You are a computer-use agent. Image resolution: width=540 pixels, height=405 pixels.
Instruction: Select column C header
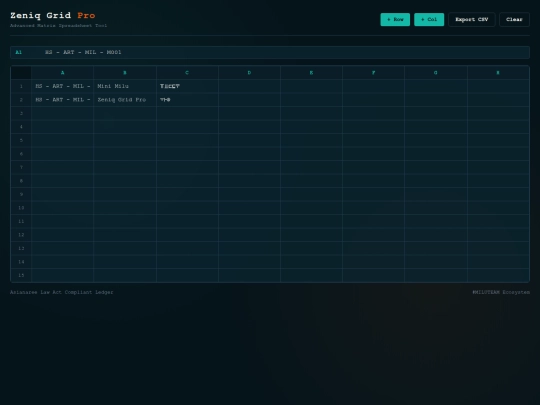[x=187, y=73]
